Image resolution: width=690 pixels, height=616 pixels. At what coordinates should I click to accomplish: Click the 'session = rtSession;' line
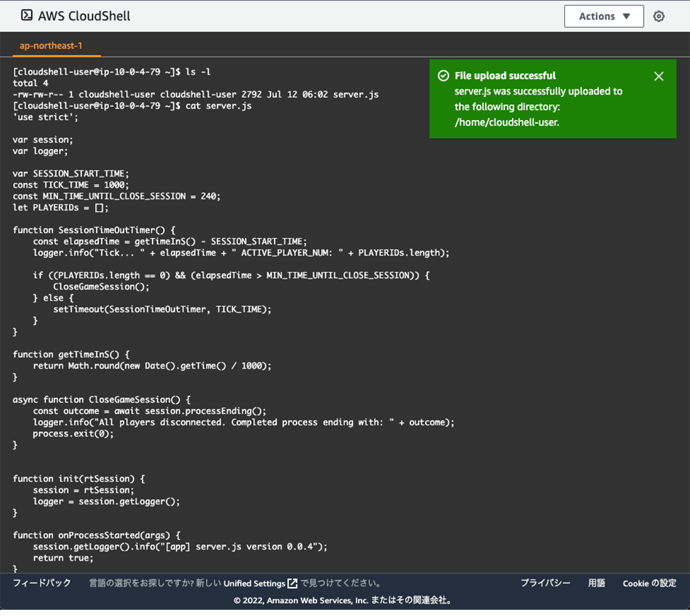coord(83,490)
